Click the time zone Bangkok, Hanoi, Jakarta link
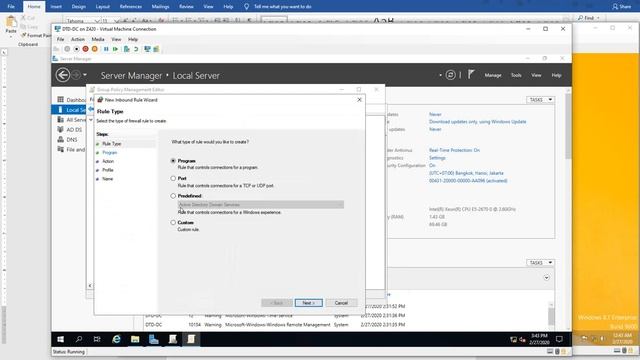640x360 pixels. (x=466, y=173)
